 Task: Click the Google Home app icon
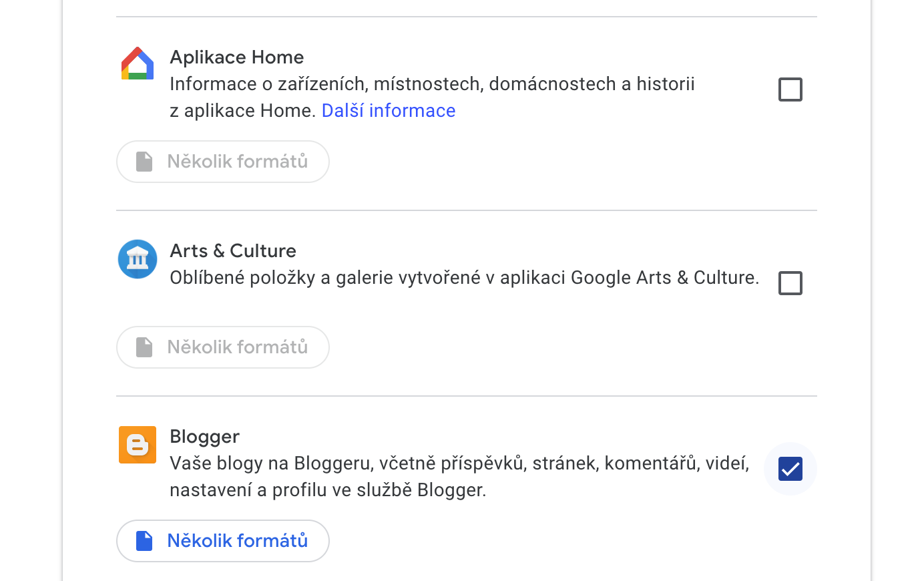138,64
